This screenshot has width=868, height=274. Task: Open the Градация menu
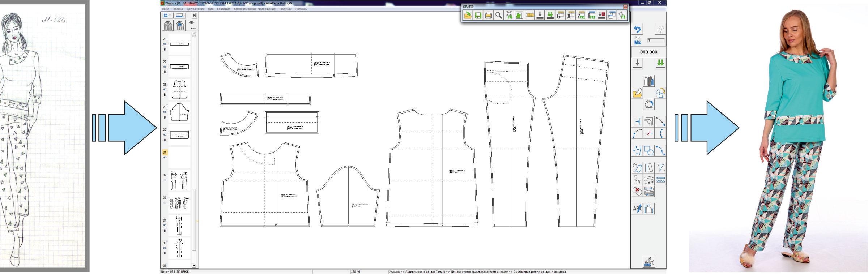(224, 9)
